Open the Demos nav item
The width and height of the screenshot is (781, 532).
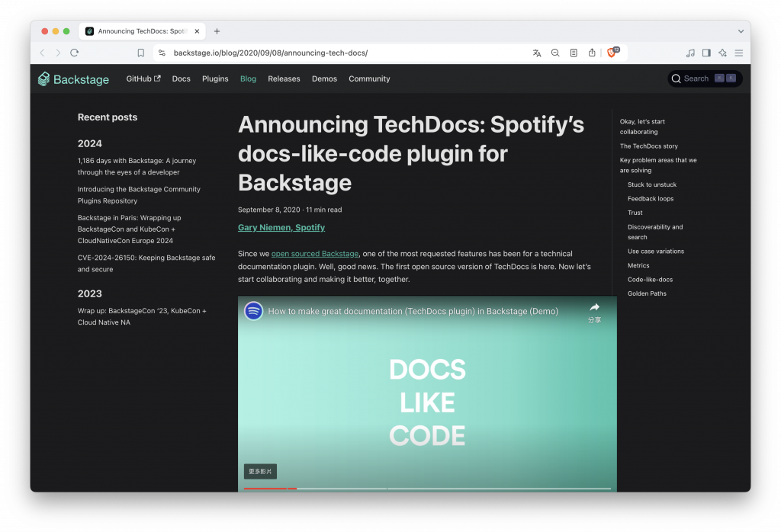pyautogui.click(x=324, y=79)
